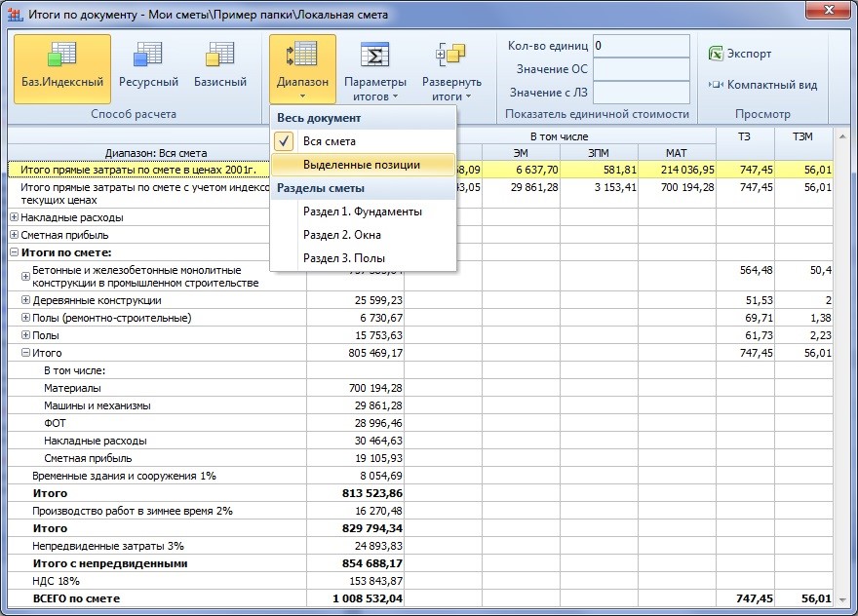Click the scrollbar up arrow

tap(842, 136)
